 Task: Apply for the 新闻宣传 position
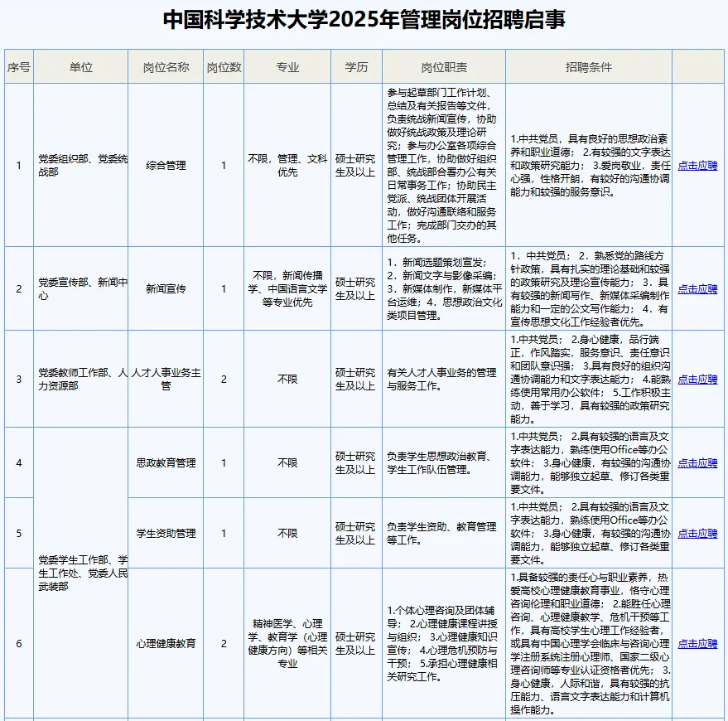tap(698, 289)
